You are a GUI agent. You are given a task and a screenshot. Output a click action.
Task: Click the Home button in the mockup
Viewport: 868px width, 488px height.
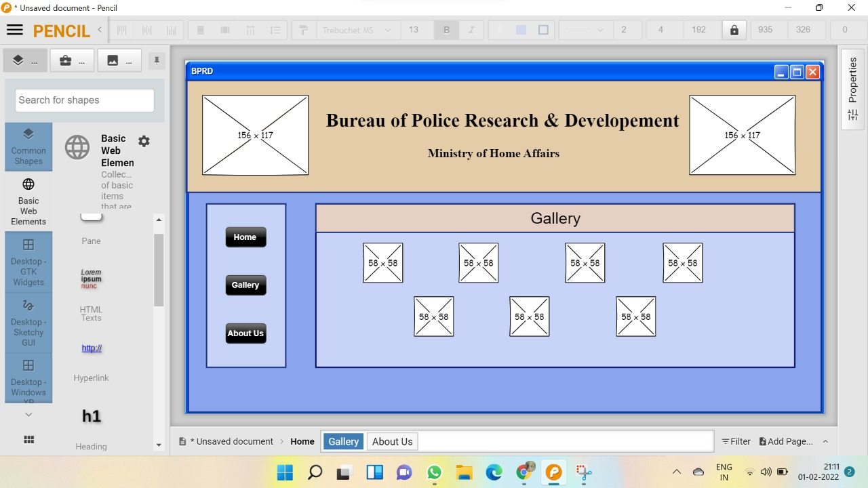tap(245, 237)
